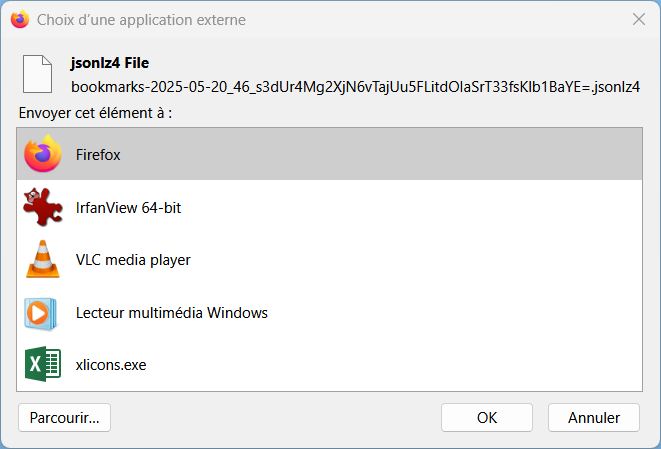Pick the Windows media player icon
This screenshot has width=661, height=449.
40,313
